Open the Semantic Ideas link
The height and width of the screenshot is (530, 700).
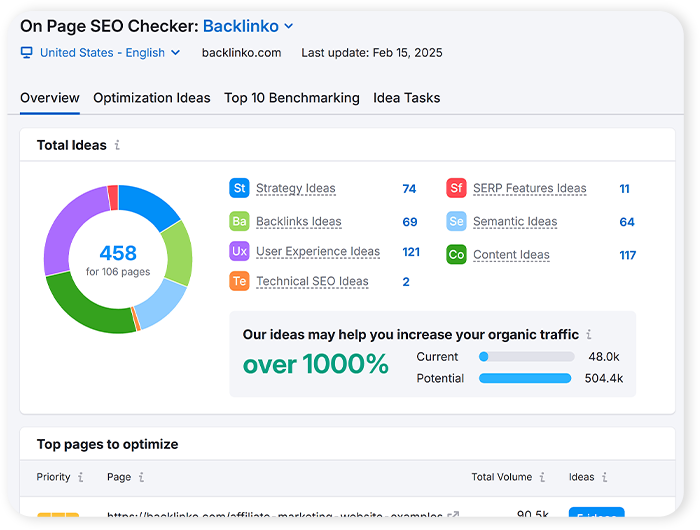point(515,221)
